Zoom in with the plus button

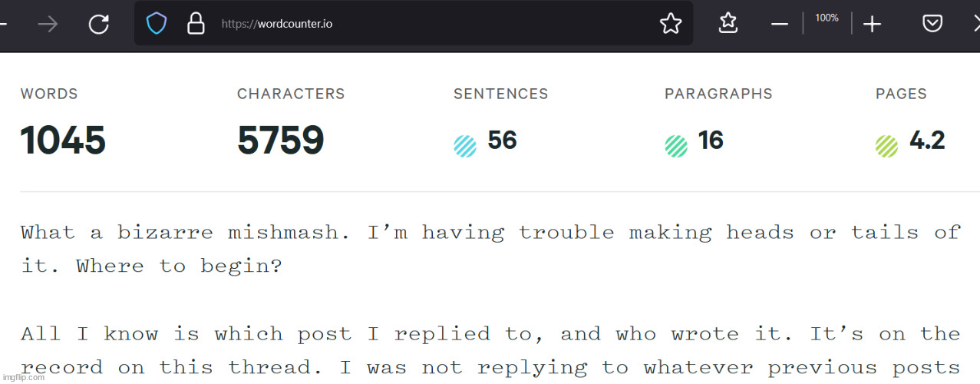point(872,24)
